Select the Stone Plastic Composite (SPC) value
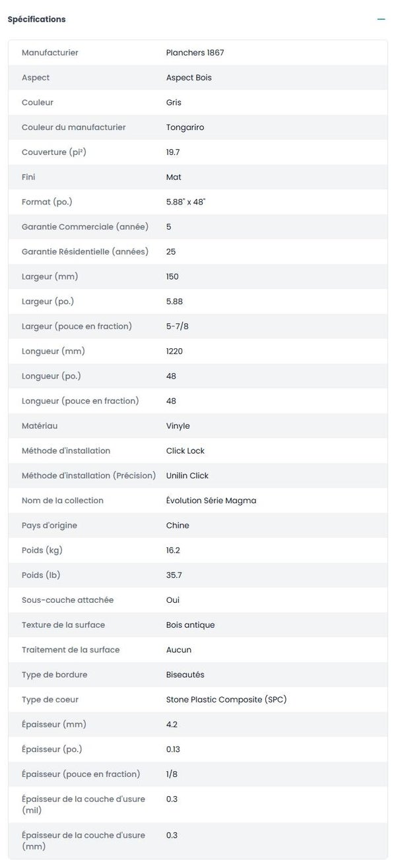Screen dimensions: 396x868 click(x=226, y=700)
